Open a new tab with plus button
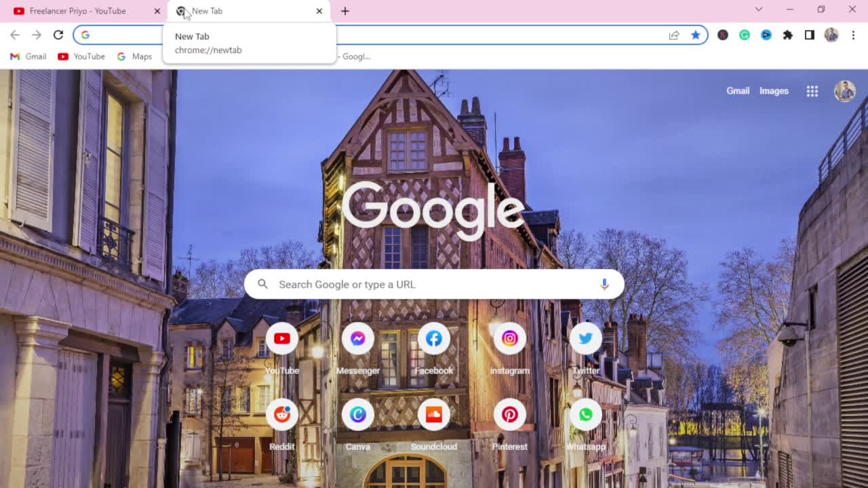Viewport: 868px width, 488px height. tap(345, 11)
